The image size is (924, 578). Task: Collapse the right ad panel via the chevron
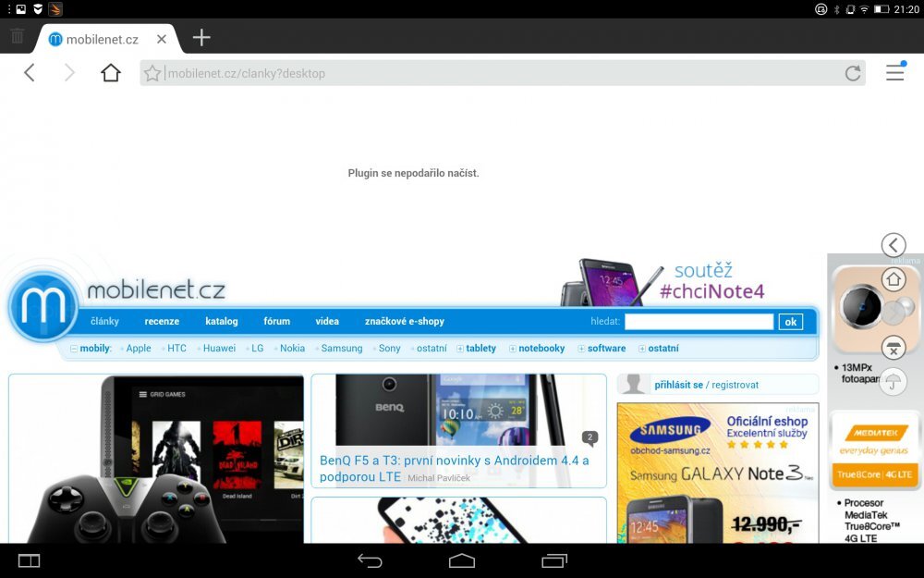click(894, 244)
